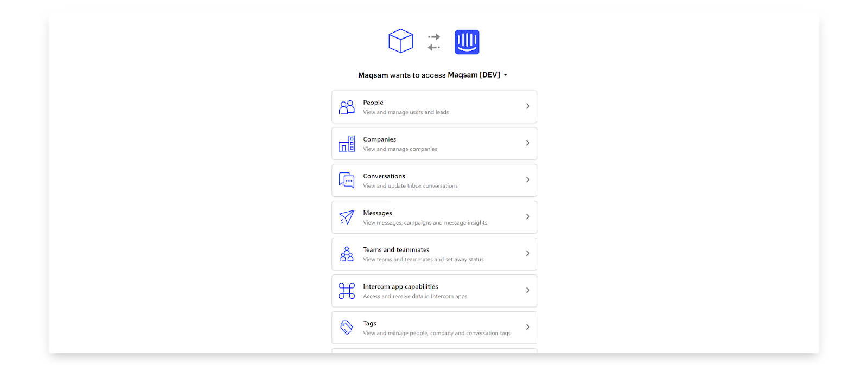
Task: Expand the People permission chevron
Action: point(527,106)
